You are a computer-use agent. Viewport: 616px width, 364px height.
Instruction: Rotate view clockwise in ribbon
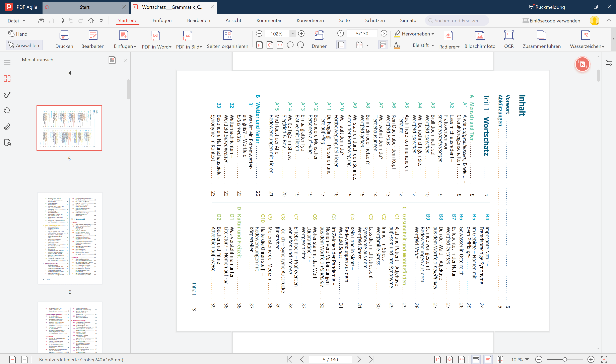pos(300,45)
